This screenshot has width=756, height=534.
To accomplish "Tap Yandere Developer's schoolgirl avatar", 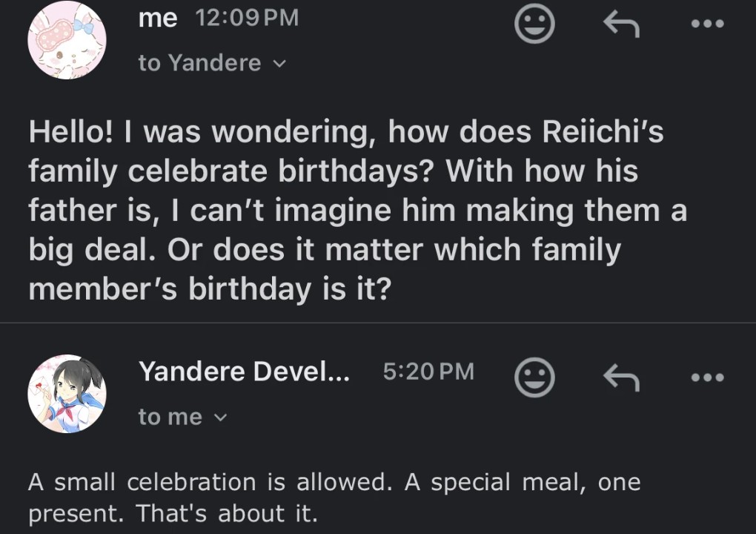I will point(67,394).
